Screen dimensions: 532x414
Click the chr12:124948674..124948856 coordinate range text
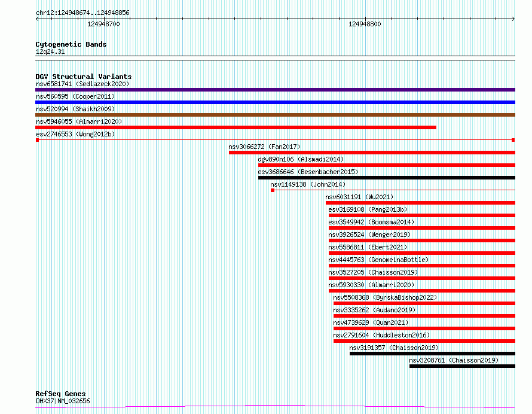[82, 13]
